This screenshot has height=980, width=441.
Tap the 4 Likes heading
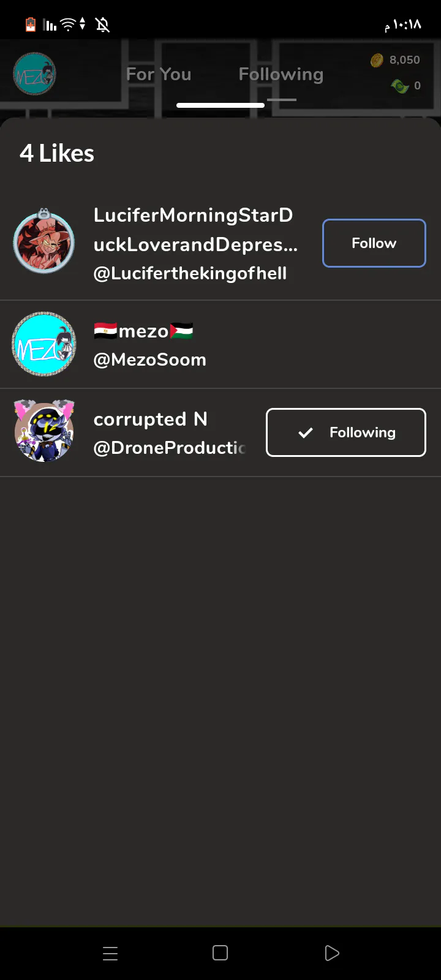(x=57, y=153)
